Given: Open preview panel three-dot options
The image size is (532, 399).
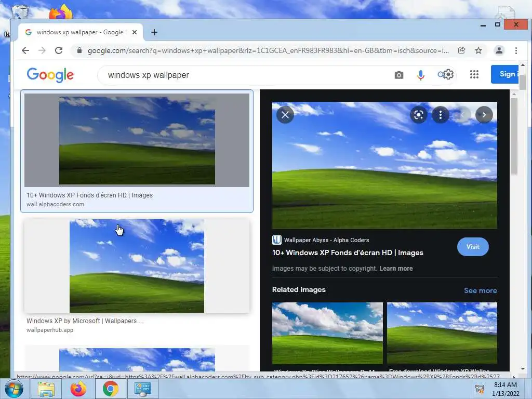Looking at the screenshot, I should [441, 115].
